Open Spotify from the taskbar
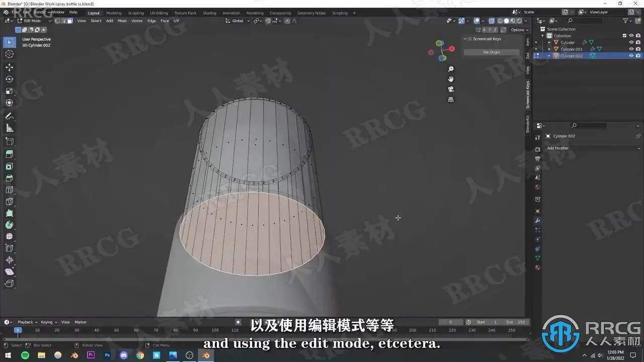 (x=25, y=355)
